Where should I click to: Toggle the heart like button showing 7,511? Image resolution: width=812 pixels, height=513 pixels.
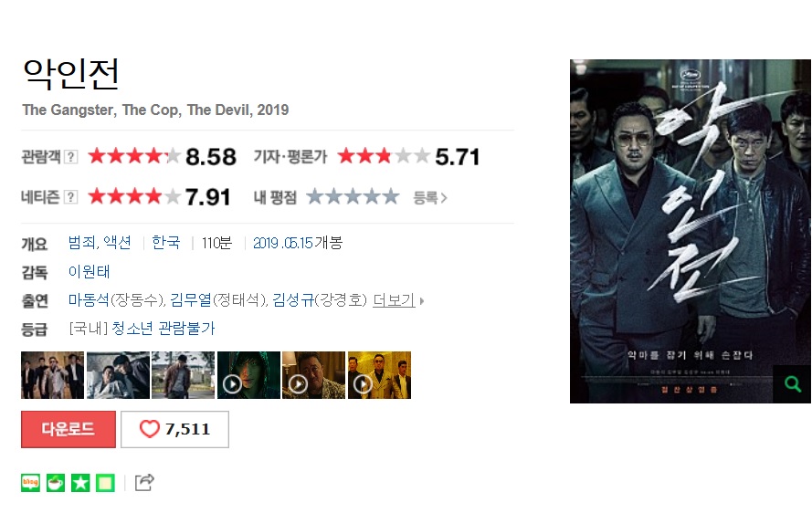click(175, 429)
